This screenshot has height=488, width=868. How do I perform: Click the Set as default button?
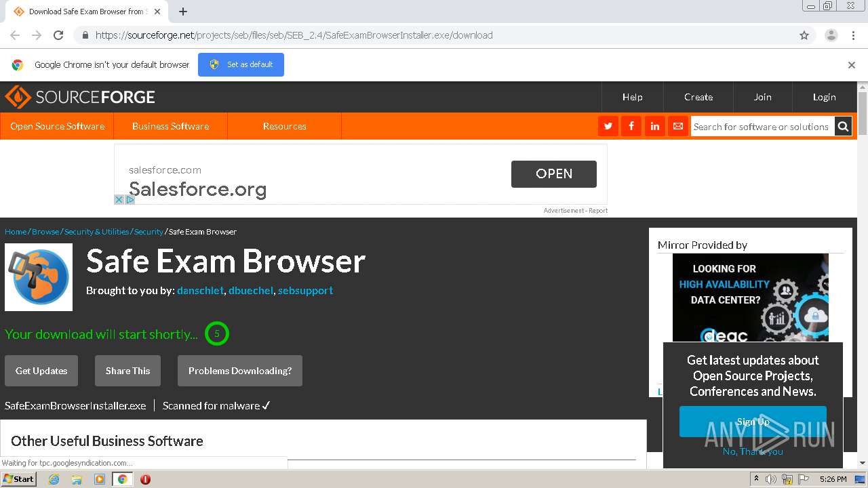click(241, 64)
